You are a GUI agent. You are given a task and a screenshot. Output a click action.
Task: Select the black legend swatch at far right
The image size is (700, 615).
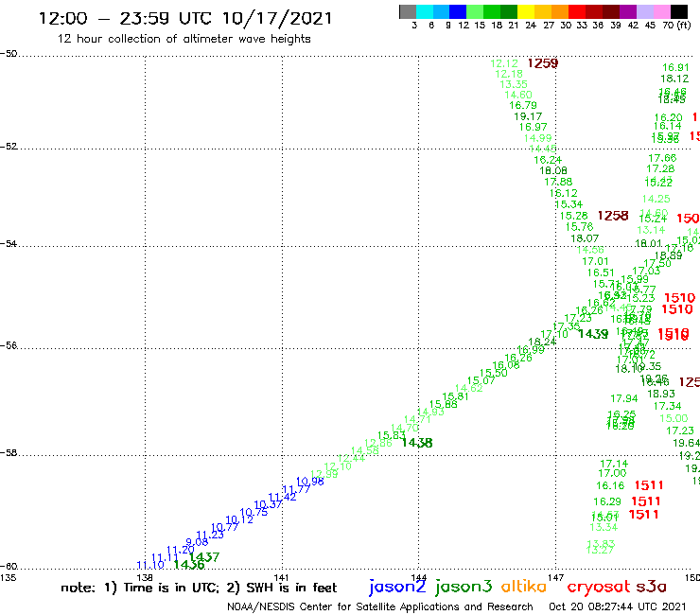(678, 11)
